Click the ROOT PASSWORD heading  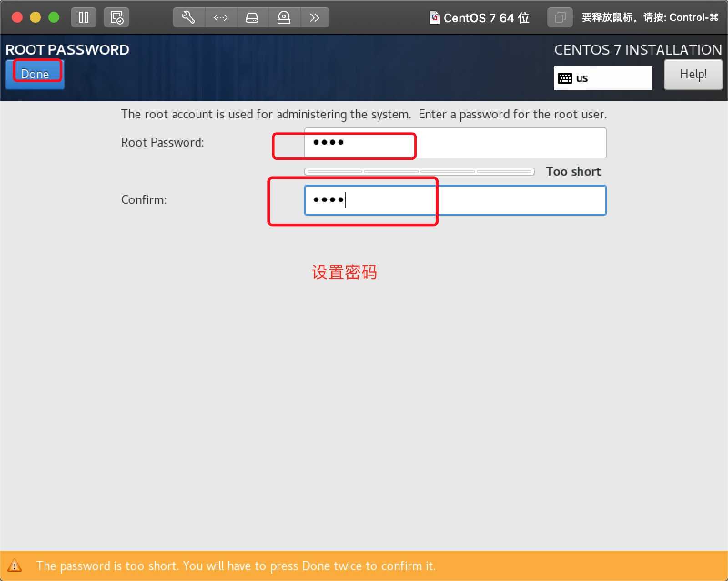click(x=67, y=50)
